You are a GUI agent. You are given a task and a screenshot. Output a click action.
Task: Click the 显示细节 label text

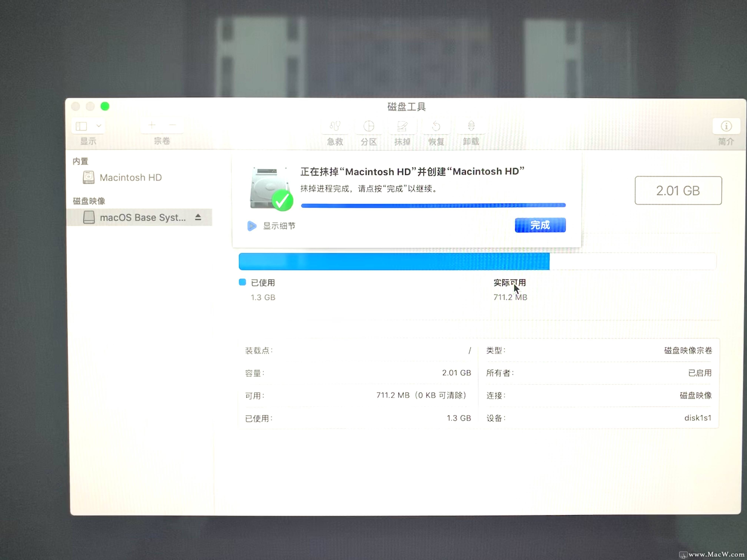coord(279,226)
